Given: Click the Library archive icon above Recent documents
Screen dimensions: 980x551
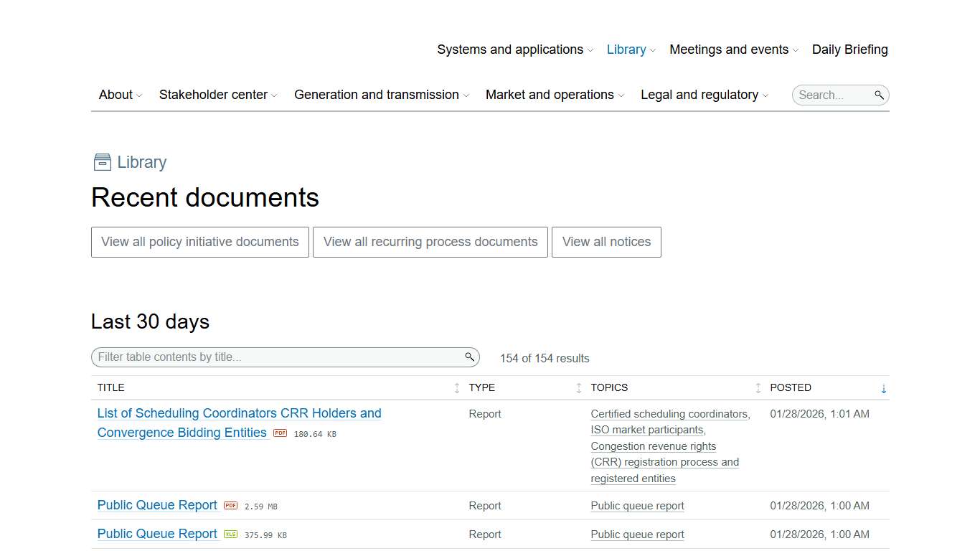Looking at the screenshot, I should coord(100,162).
